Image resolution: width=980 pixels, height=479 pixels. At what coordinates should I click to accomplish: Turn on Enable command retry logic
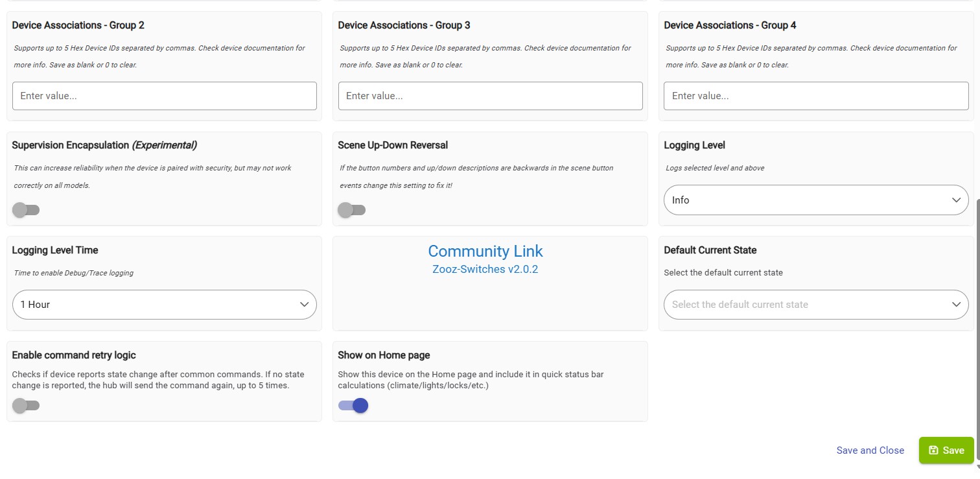pyautogui.click(x=26, y=406)
